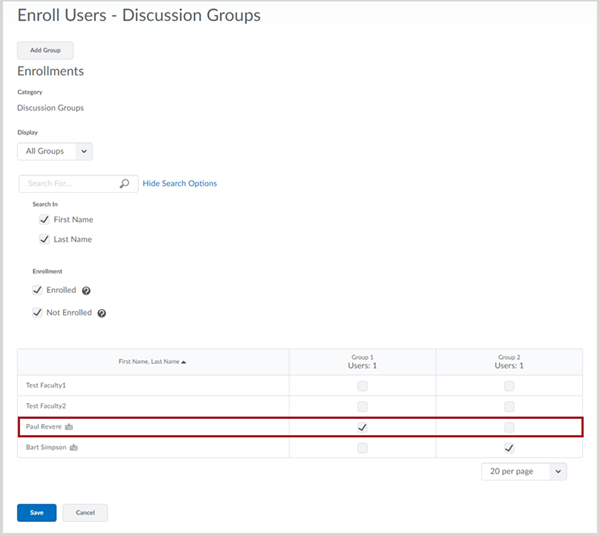
Task: Click the Discussion Groups category text
Action: pyautogui.click(x=51, y=108)
